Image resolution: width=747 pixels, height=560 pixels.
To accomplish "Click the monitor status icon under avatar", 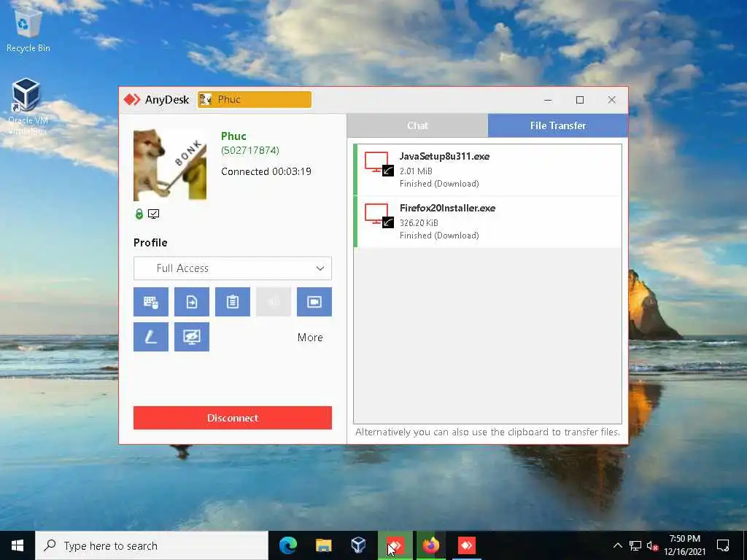I will [x=153, y=214].
